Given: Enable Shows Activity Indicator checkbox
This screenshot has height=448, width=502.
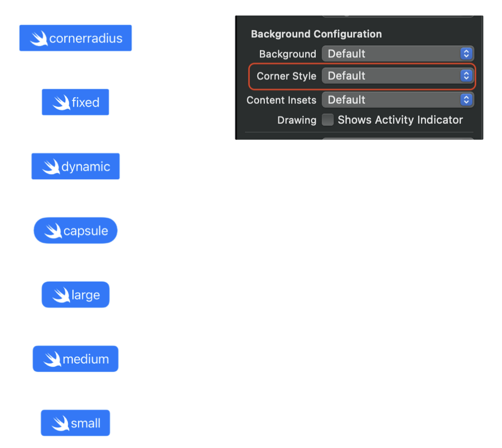Looking at the screenshot, I should point(328,120).
